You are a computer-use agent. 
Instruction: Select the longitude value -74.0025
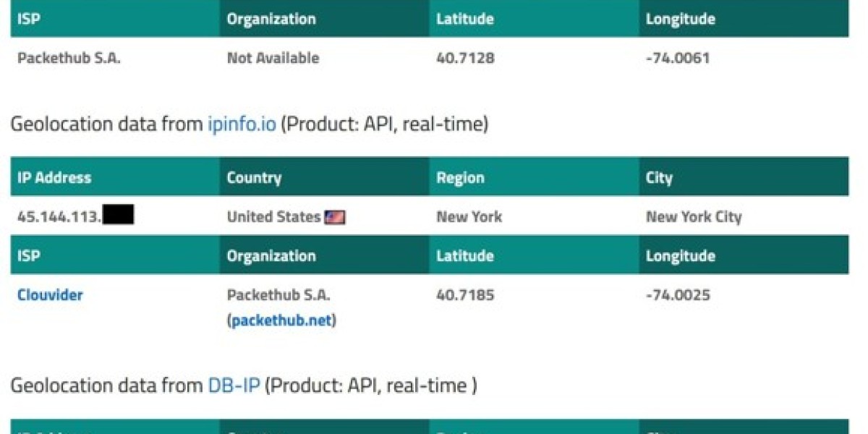[x=678, y=295]
